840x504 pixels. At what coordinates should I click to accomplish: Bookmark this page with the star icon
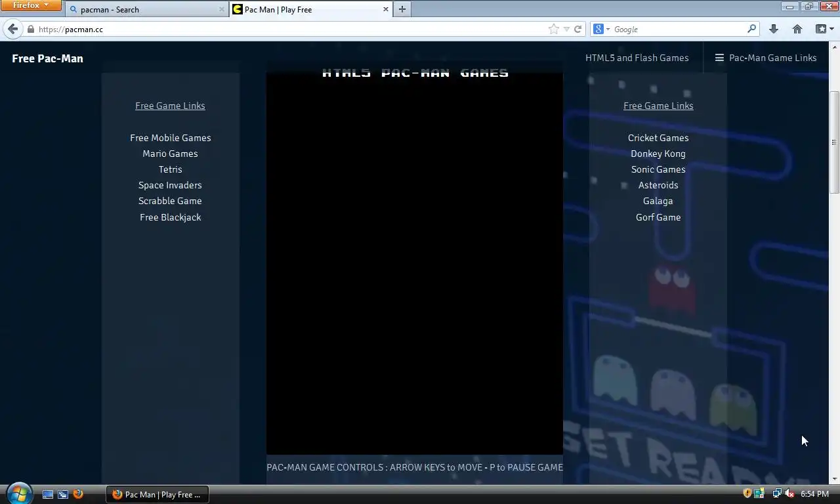554,29
